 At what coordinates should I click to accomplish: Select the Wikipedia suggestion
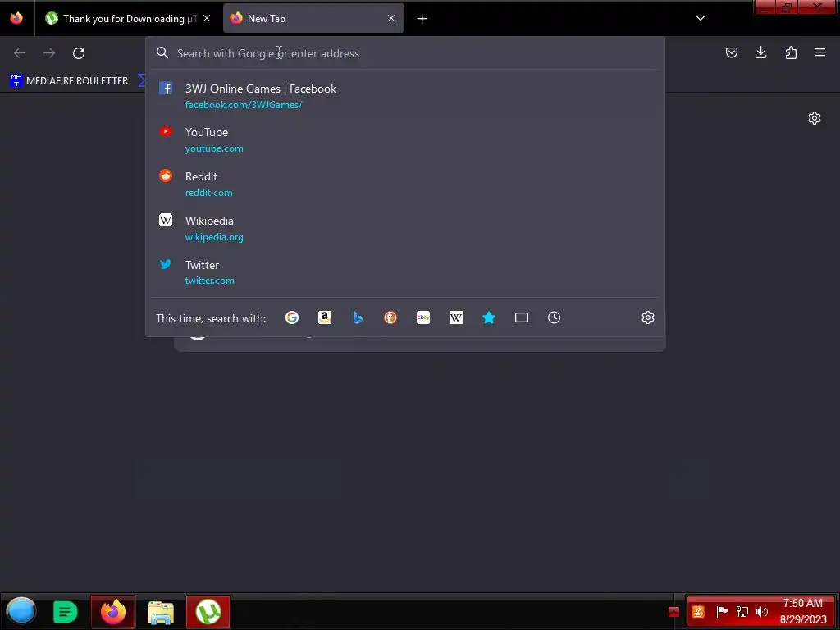coord(405,229)
